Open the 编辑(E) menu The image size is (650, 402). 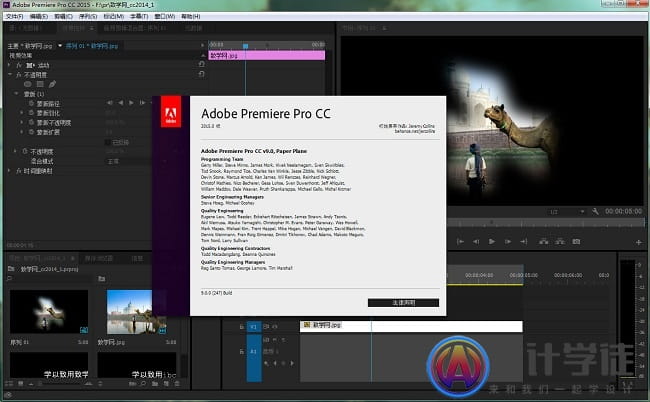[x=39, y=16]
